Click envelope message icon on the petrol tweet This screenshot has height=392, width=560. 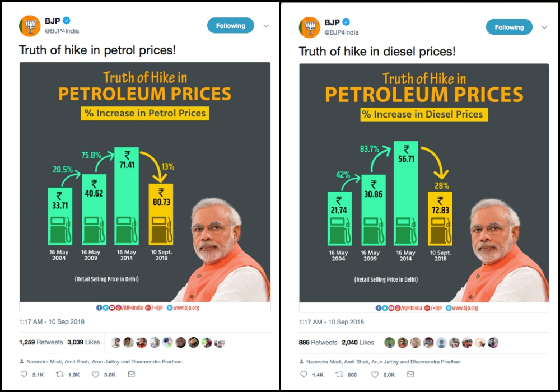(132, 374)
